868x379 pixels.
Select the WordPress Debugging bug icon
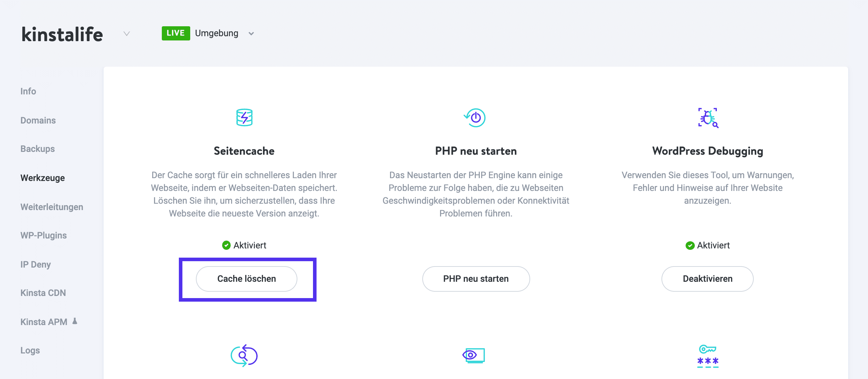click(707, 117)
